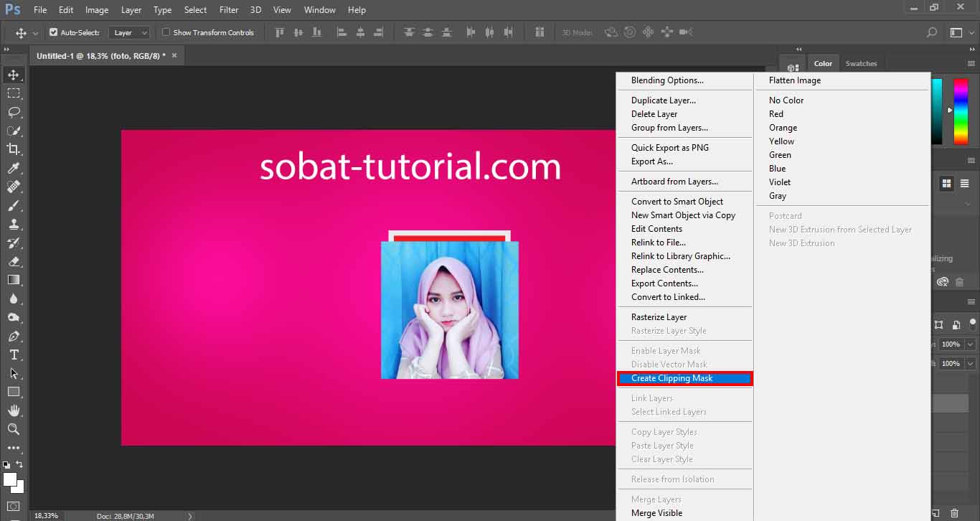Enable the Auto-Select checkbox
The width and height of the screenshot is (980, 521).
53,32
